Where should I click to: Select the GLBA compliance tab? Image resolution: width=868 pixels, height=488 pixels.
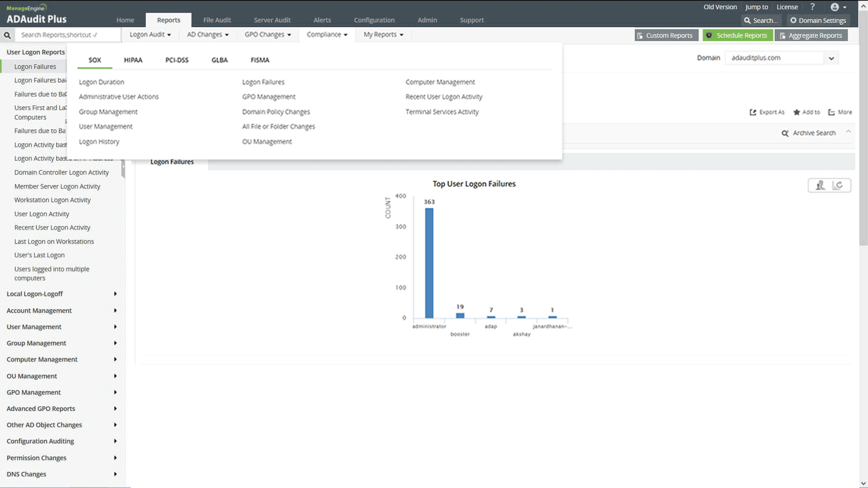click(219, 60)
